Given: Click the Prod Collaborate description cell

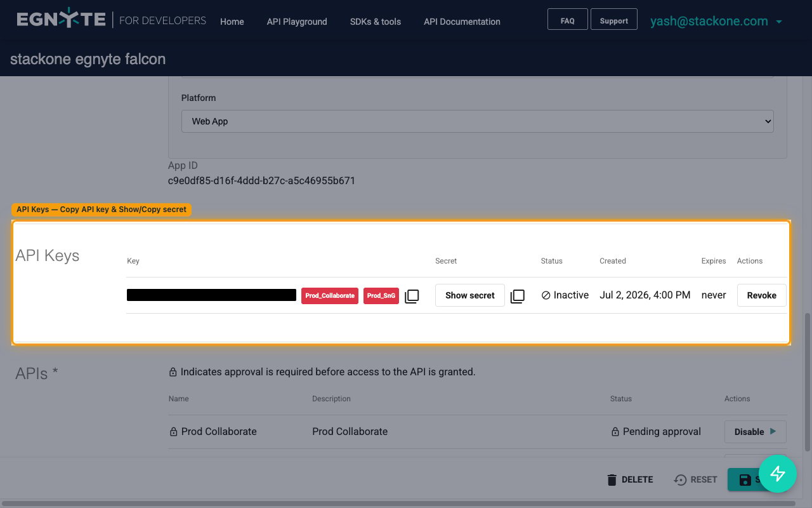Looking at the screenshot, I should click(350, 432).
